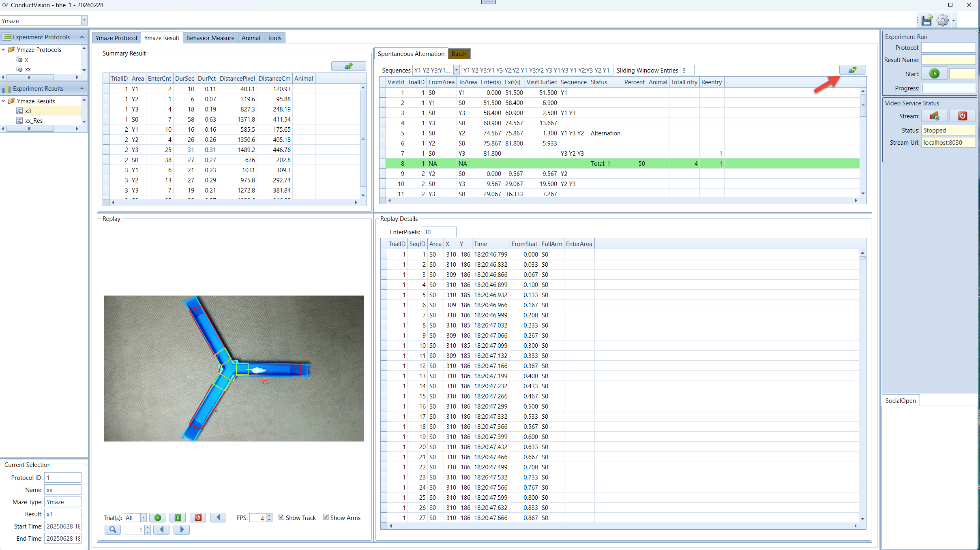Collapse the Ymaze Results tree node
The height and width of the screenshot is (550, 980).
tap(4, 101)
